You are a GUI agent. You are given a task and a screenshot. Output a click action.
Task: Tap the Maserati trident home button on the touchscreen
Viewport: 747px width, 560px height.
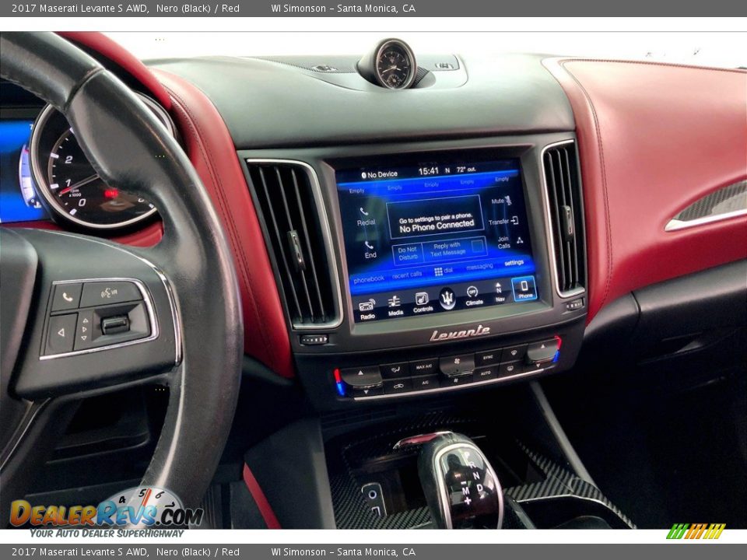[x=447, y=299]
